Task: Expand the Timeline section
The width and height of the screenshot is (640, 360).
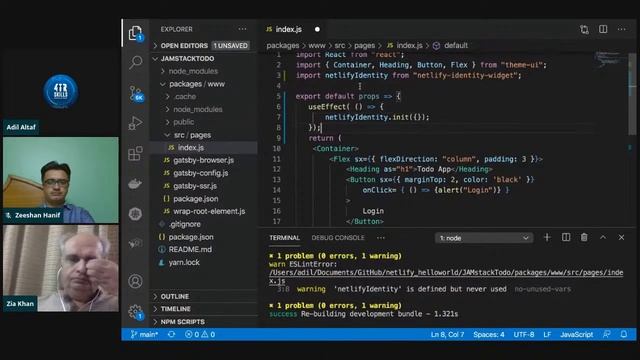Action: click(x=203, y=309)
